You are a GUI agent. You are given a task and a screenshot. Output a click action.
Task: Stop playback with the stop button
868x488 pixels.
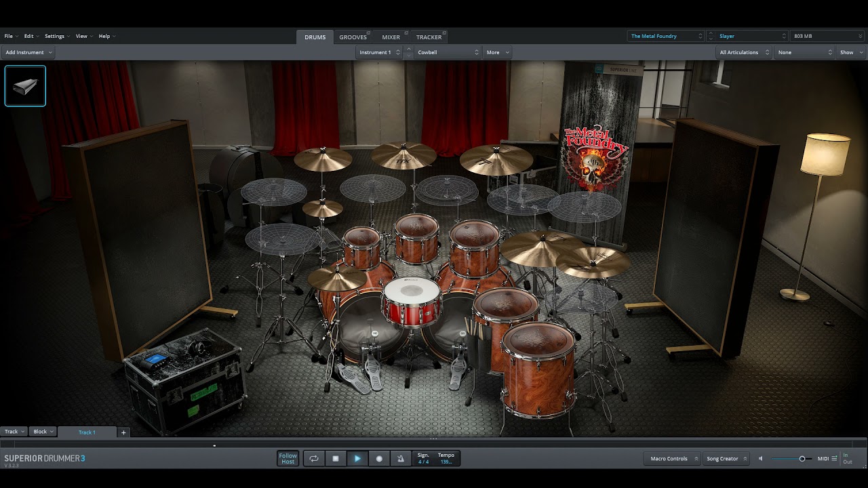click(336, 459)
